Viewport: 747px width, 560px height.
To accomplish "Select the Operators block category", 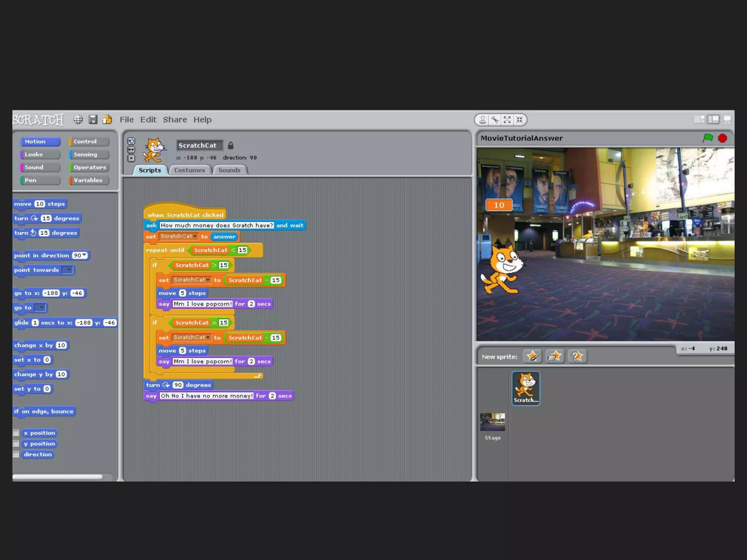I will click(x=89, y=167).
